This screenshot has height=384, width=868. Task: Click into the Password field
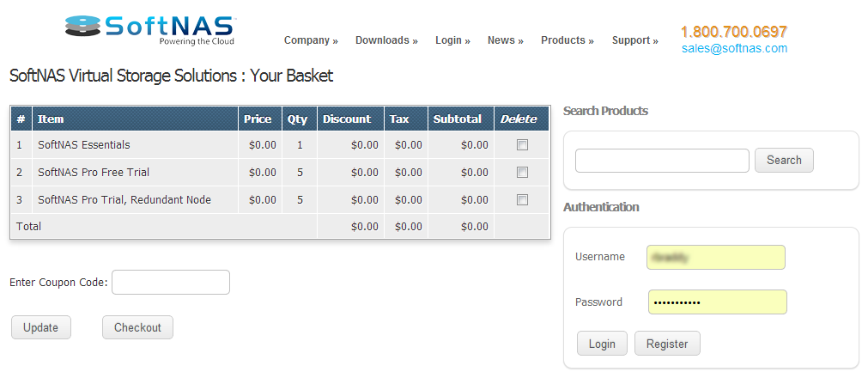click(716, 302)
